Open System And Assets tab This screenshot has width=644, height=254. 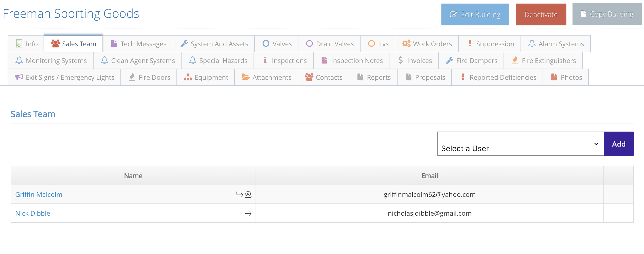[214, 44]
